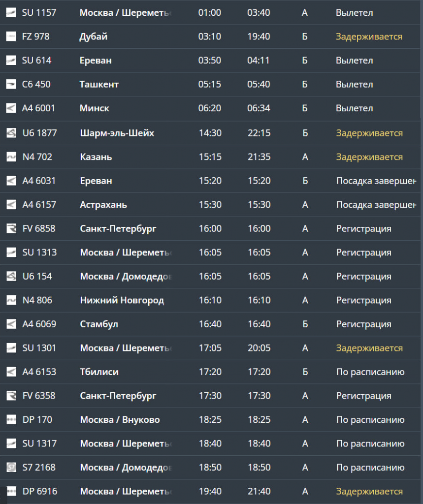Screen dimensions: 423x504
Task: Click the Pobeda logo next to DP 170
Action: (x=11, y=420)
